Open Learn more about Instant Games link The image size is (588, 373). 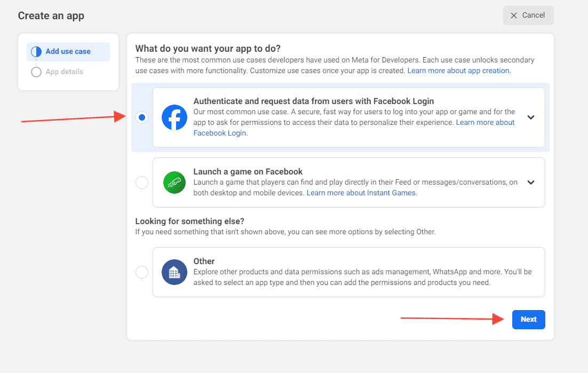click(x=362, y=193)
